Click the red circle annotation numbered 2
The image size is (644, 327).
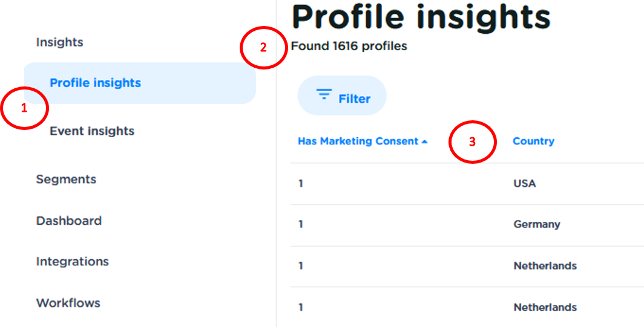point(263,47)
